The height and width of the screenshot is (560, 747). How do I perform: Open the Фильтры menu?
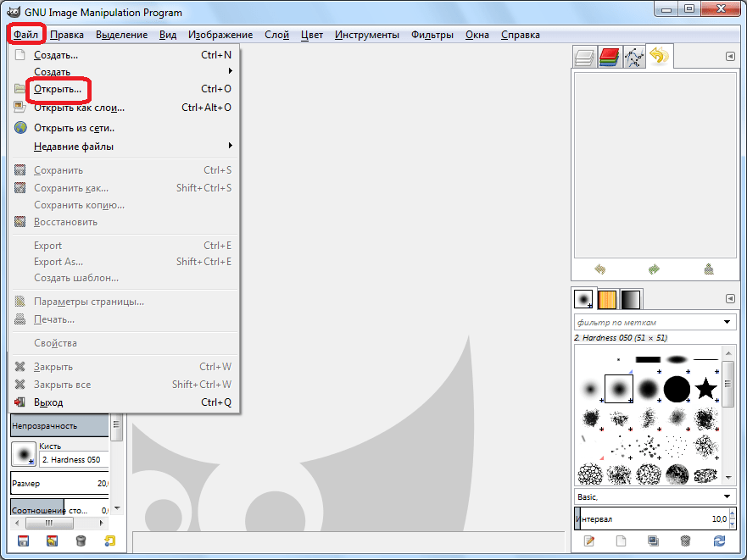(x=432, y=35)
